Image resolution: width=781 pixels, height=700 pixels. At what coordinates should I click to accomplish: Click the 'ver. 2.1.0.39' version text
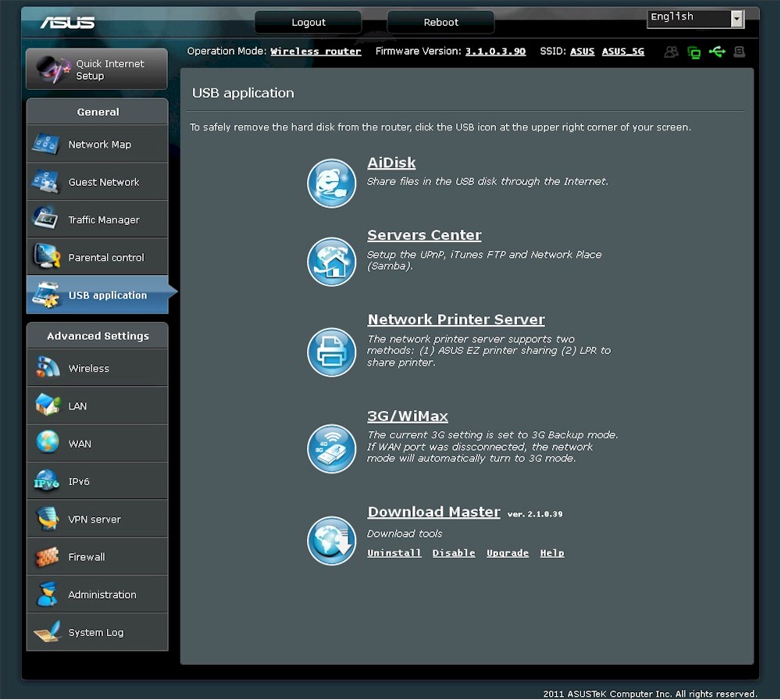[535, 514]
